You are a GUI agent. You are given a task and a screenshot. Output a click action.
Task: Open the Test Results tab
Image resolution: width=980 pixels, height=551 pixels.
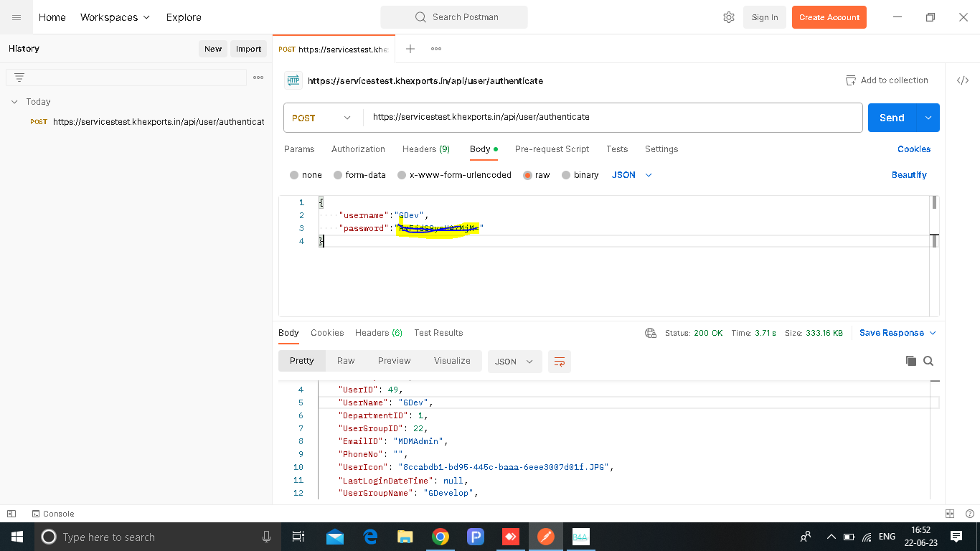tap(438, 333)
